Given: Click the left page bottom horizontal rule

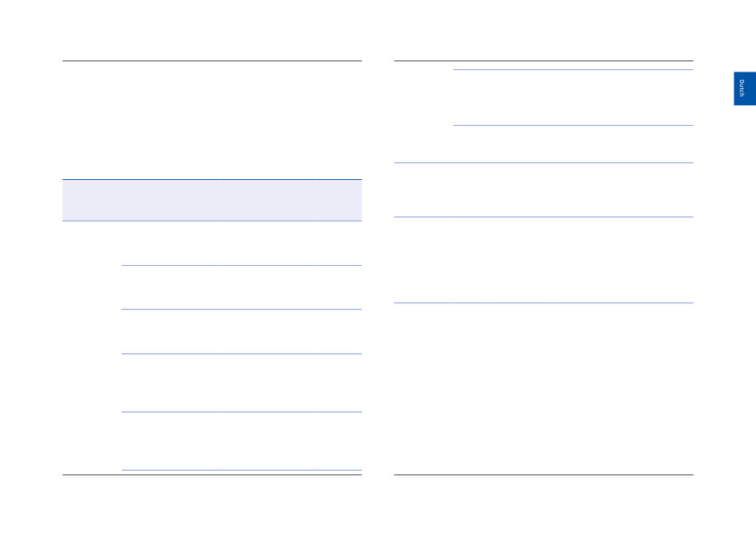Looking at the screenshot, I should click(212, 474).
